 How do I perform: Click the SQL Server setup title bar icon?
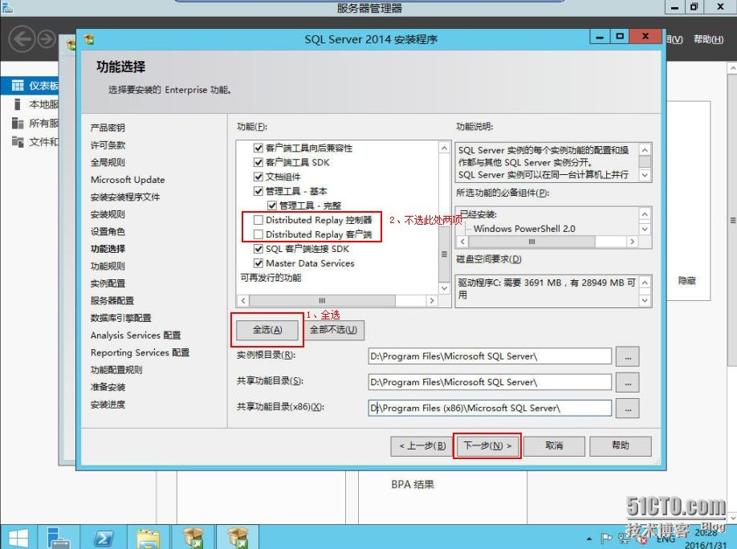[89, 39]
